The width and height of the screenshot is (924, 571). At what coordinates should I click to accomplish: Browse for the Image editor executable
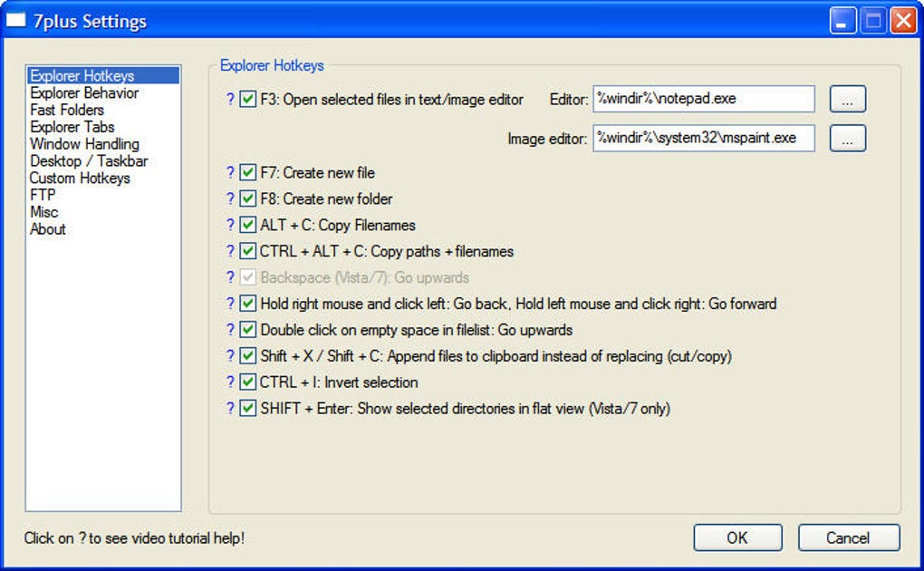(847, 139)
